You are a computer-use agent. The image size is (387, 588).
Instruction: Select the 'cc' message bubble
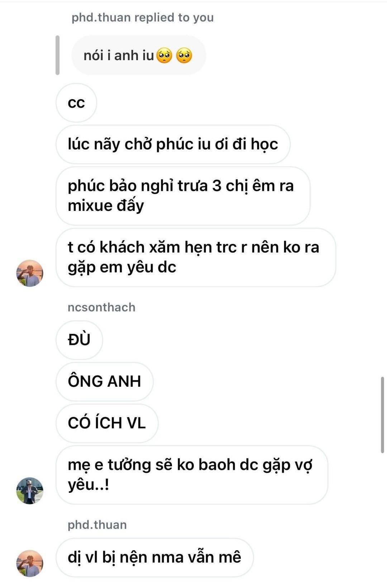click(x=76, y=103)
